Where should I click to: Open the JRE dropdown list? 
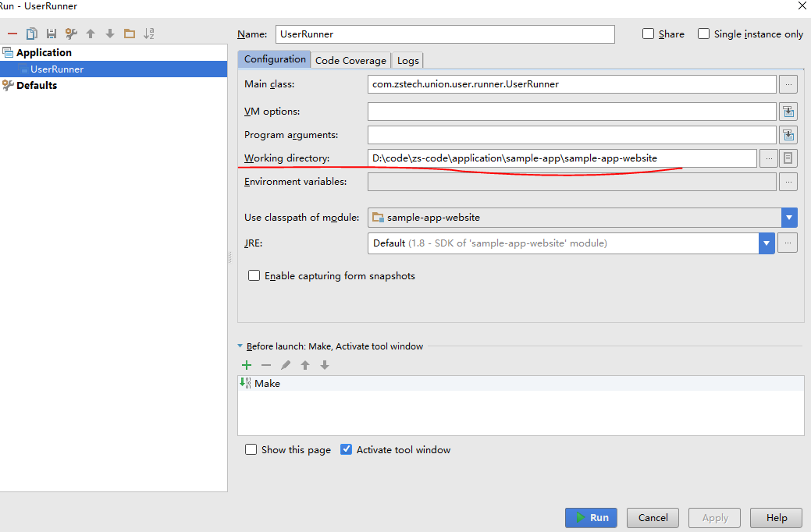(766, 243)
